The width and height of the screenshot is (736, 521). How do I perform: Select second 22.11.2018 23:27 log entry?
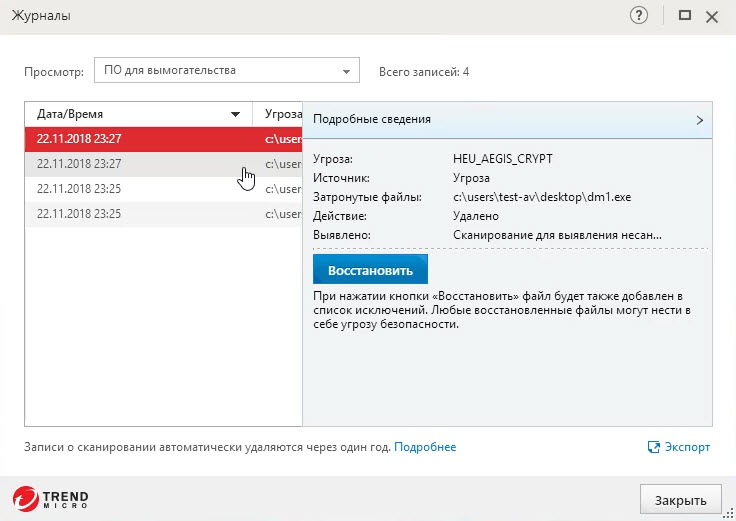tap(130, 164)
